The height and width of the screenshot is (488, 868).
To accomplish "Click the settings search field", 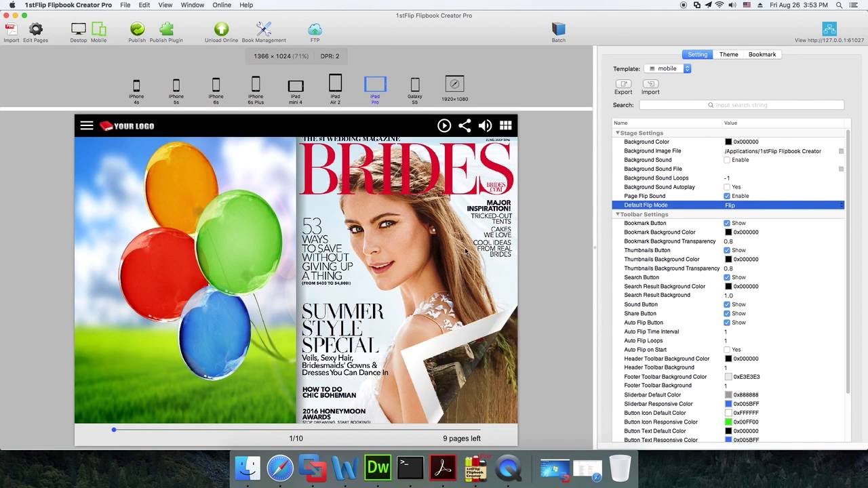I will pyautogui.click(x=741, y=105).
